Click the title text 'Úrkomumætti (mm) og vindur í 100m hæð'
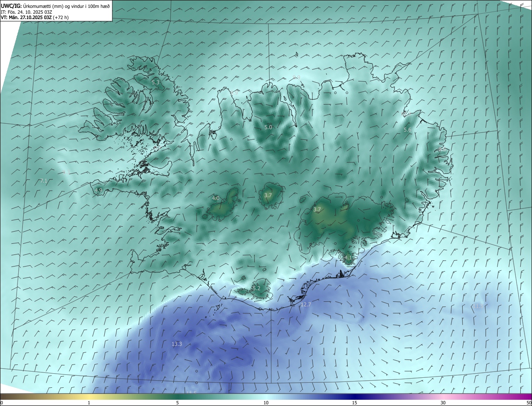 (66, 6)
